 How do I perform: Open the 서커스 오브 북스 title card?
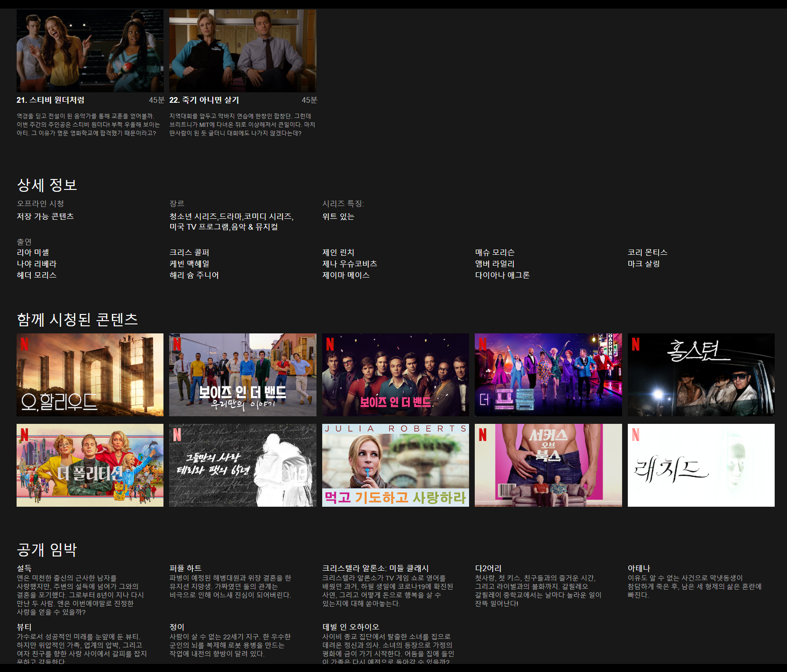[548, 465]
